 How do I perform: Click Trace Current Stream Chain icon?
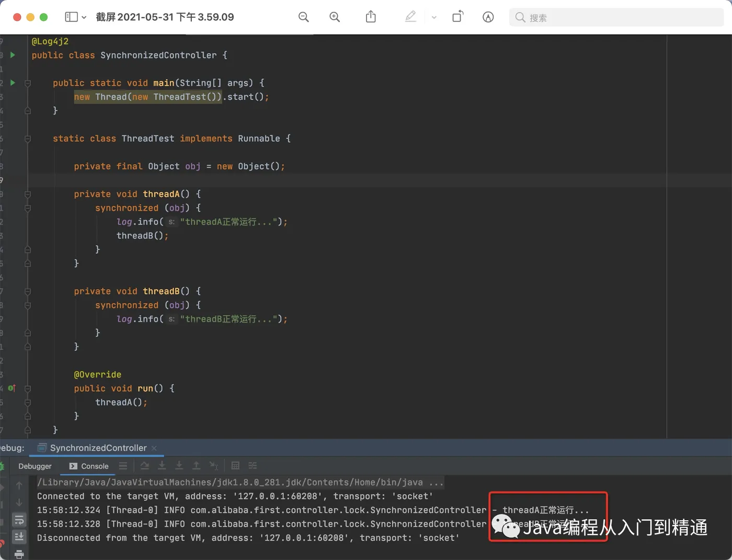(253, 465)
